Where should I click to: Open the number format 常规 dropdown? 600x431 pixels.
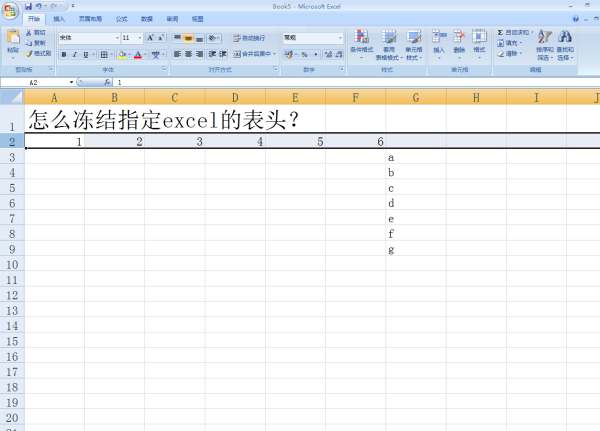340,38
